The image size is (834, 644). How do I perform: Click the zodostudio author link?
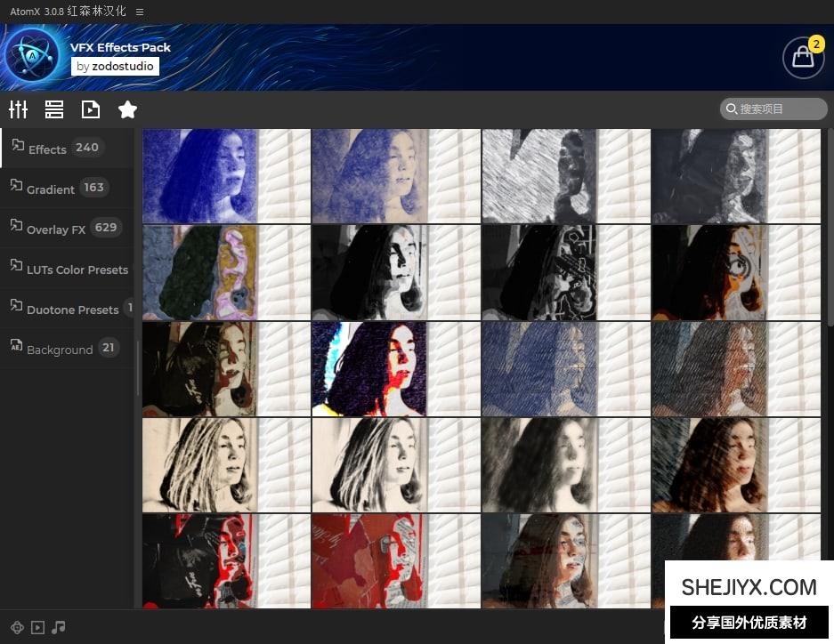[x=115, y=67]
